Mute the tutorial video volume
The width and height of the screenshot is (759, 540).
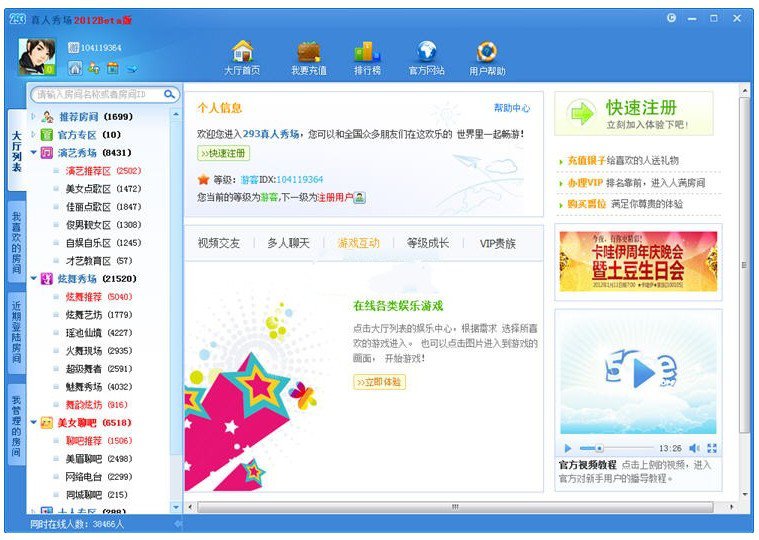tap(695, 449)
